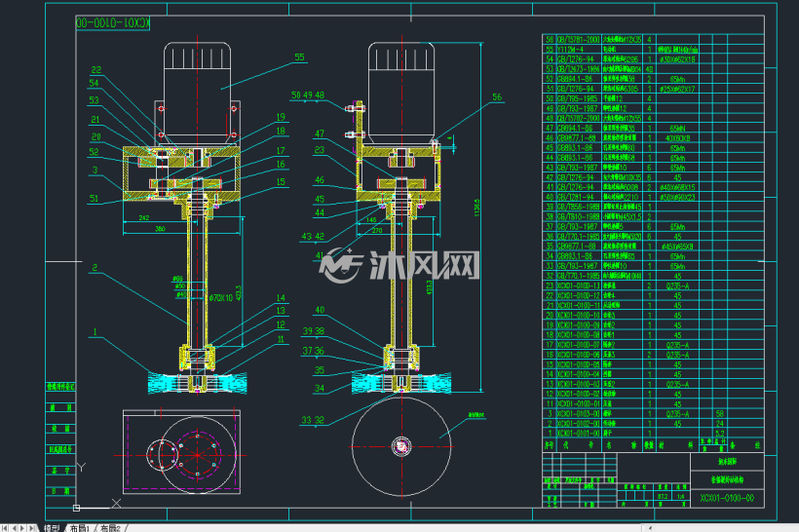Click the previous layout tab arrow
Viewport: 799px width, 532px height.
14,528
